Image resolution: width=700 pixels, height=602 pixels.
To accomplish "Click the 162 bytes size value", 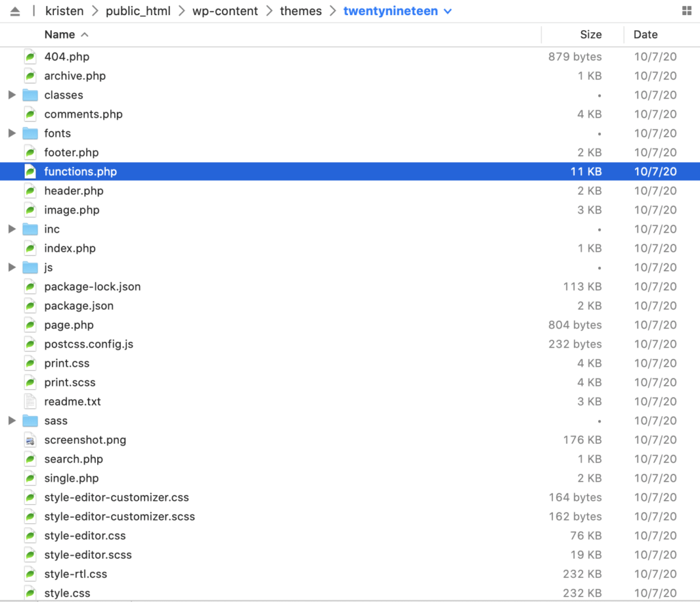I will tap(575, 516).
